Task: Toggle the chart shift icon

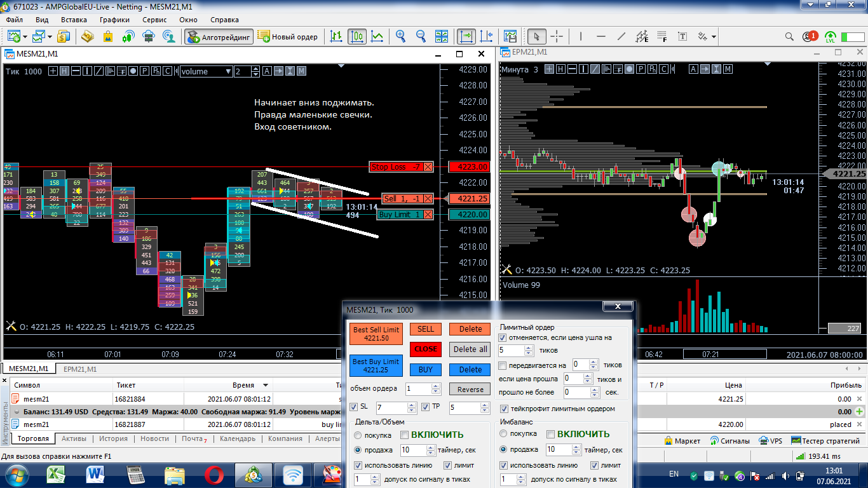Action: (487, 36)
